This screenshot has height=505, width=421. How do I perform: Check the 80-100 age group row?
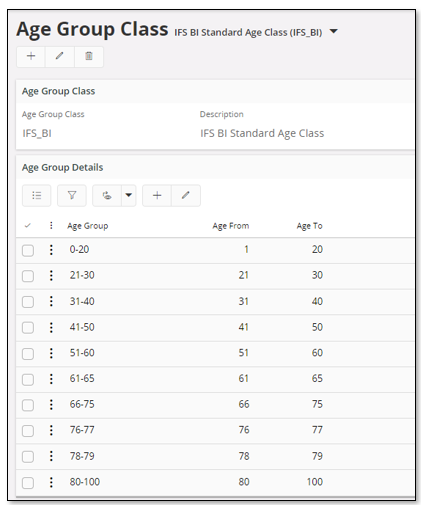click(x=28, y=483)
